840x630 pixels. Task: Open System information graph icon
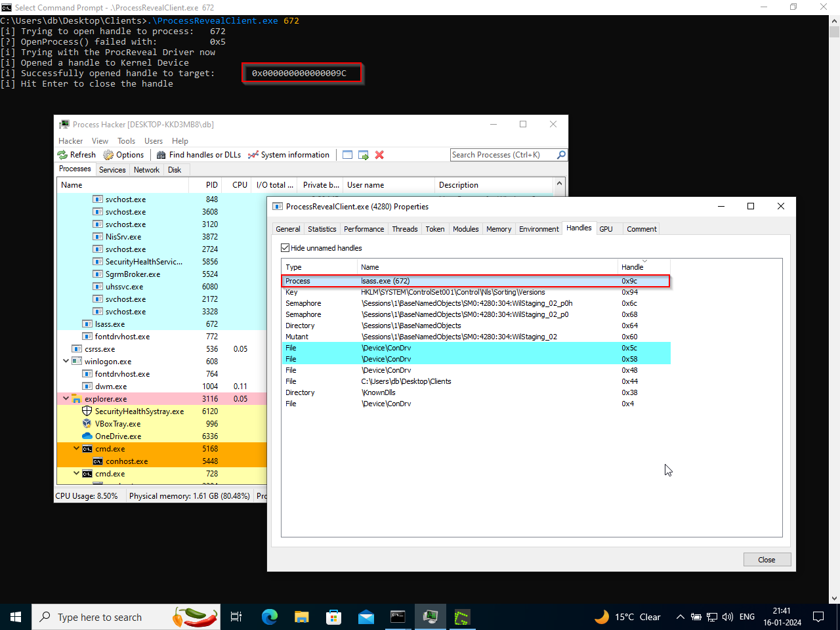click(253, 155)
